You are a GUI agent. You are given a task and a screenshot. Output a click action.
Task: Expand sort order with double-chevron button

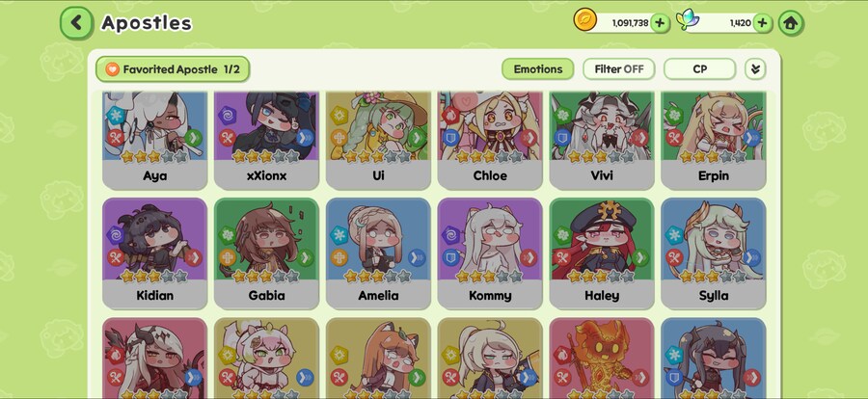pyautogui.click(x=755, y=69)
